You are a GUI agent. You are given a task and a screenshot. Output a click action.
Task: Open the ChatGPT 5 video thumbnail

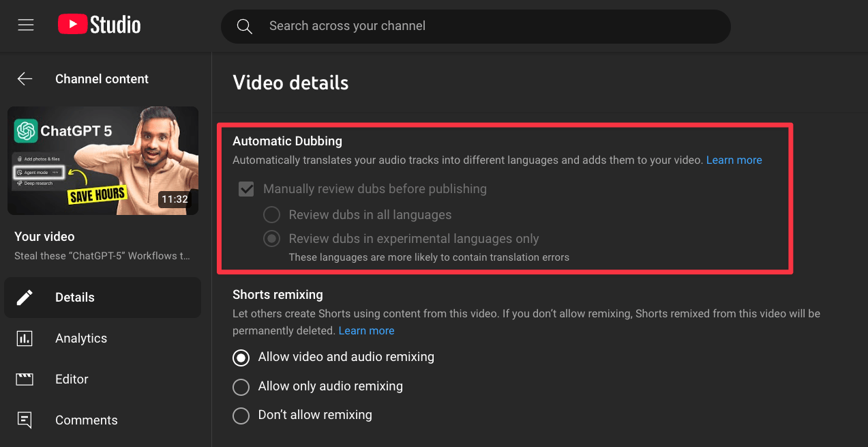(x=103, y=160)
